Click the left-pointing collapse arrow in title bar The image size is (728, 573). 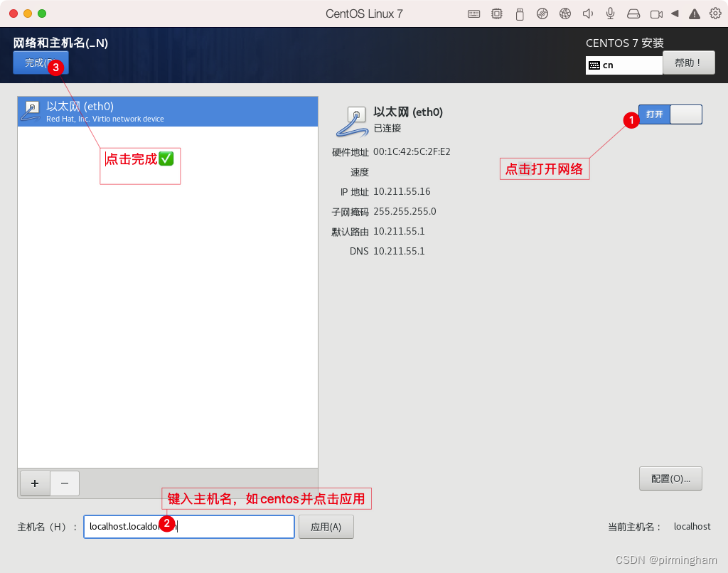[675, 14]
